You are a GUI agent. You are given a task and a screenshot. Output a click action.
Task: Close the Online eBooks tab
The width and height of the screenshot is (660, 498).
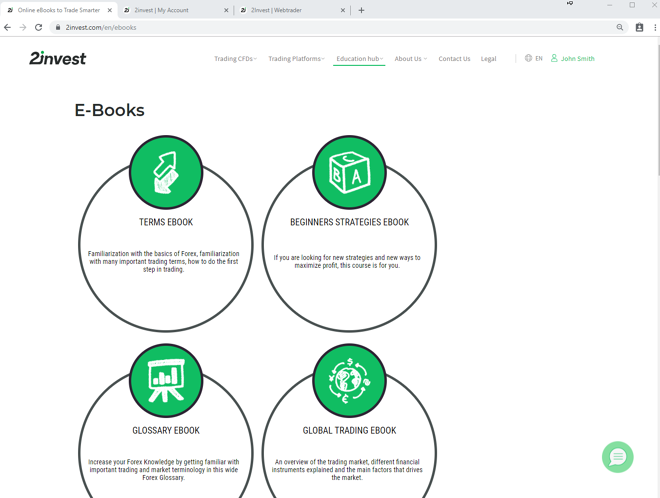coord(109,10)
